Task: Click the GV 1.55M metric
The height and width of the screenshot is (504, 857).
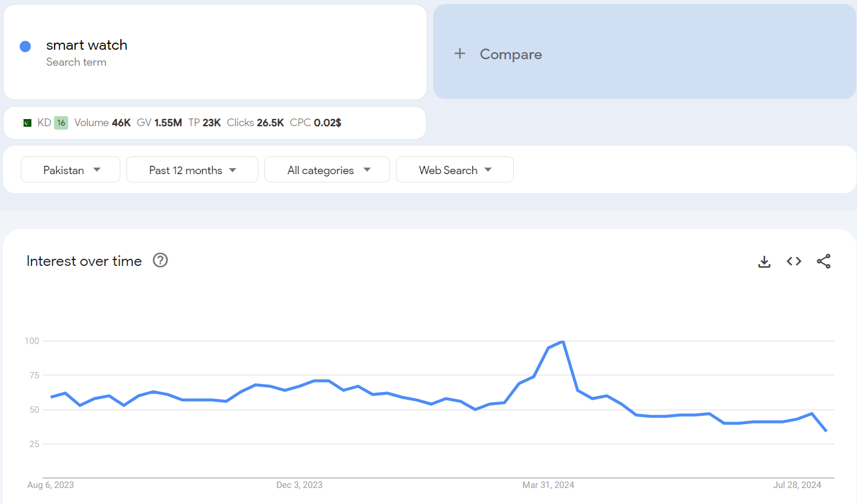Action: pyautogui.click(x=159, y=123)
